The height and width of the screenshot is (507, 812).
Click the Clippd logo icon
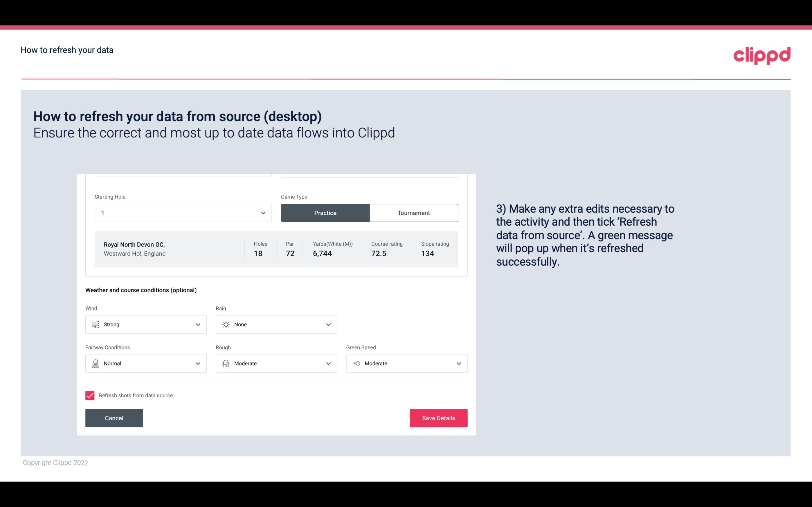(762, 54)
